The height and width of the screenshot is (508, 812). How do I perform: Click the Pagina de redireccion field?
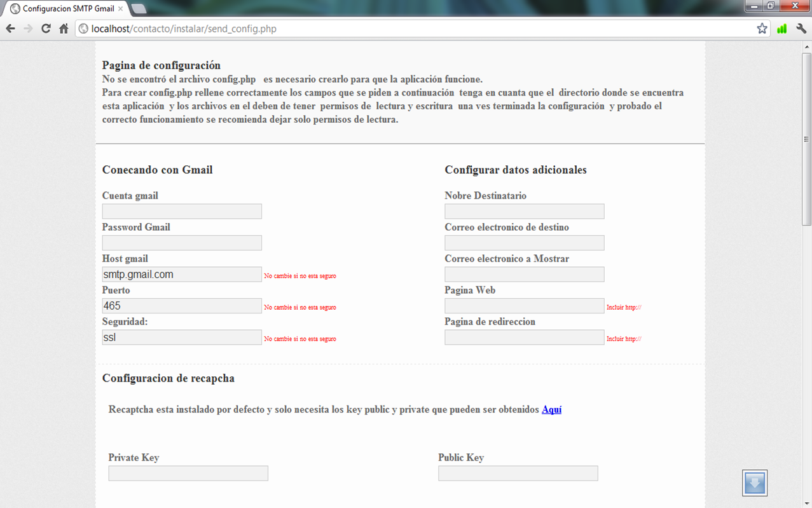tap(524, 337)
